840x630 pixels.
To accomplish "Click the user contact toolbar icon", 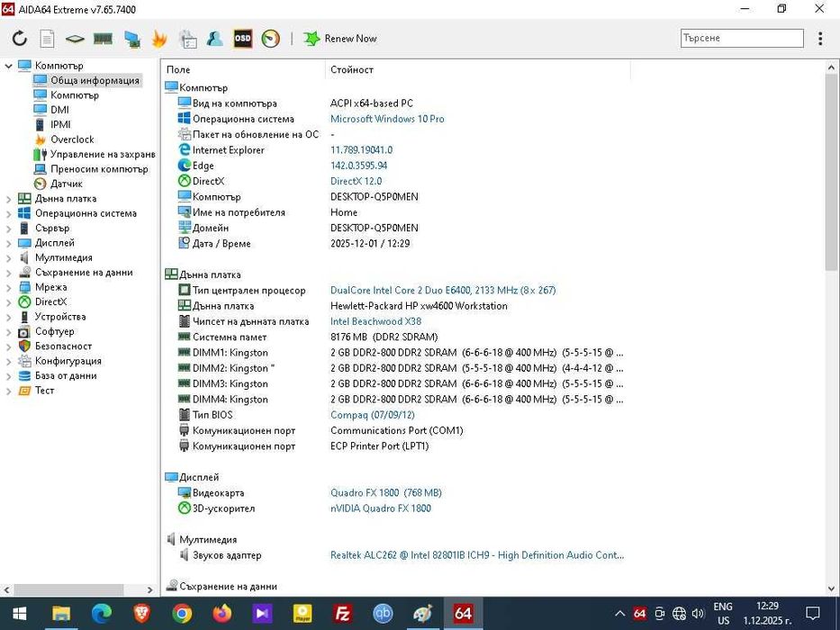I will pos(215,39).
